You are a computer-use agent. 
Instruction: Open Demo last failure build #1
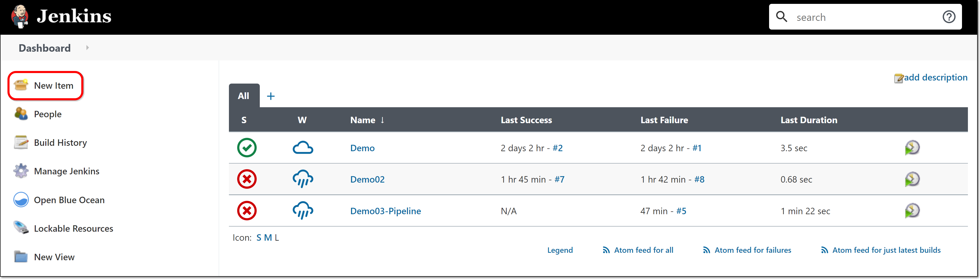click(697, 148)
